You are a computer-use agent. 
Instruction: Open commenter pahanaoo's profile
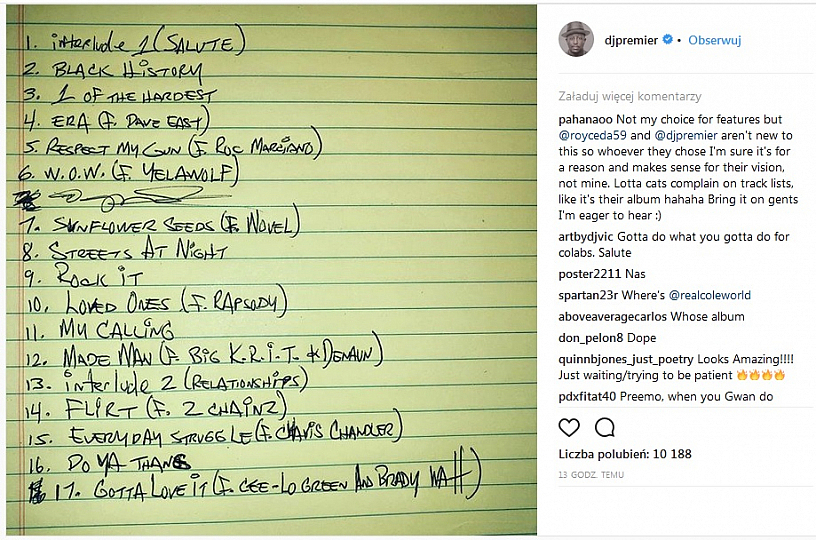click(590, 119)
